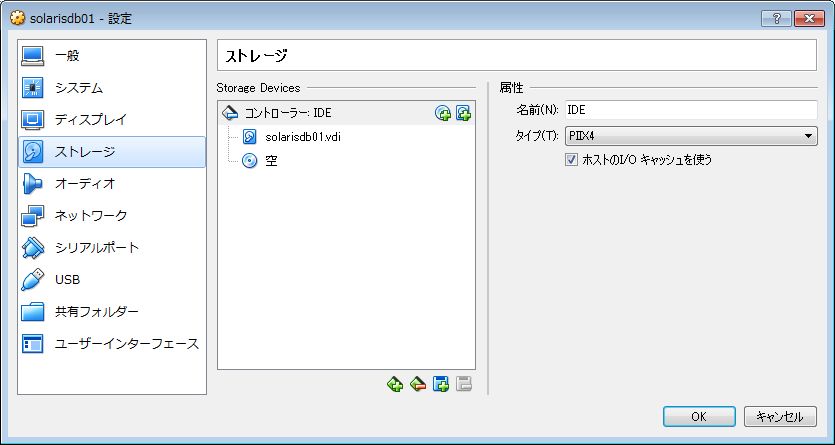Add new storage attachment below tree

coord(441,384)
